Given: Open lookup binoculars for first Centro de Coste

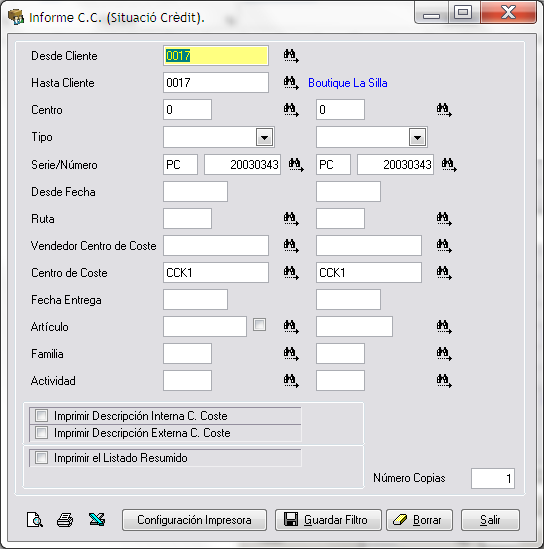Looking at the screenshot, I should pos(291,273).
